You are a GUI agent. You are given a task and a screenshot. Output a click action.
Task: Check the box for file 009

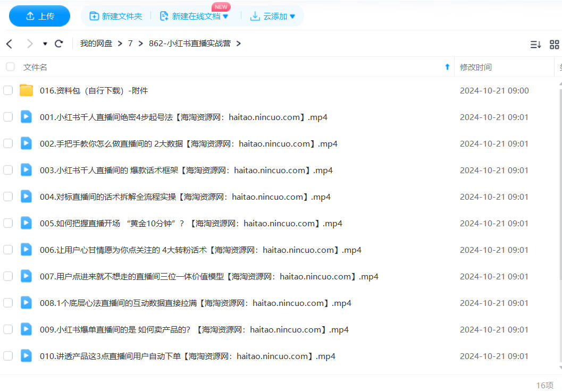(8, 329)
